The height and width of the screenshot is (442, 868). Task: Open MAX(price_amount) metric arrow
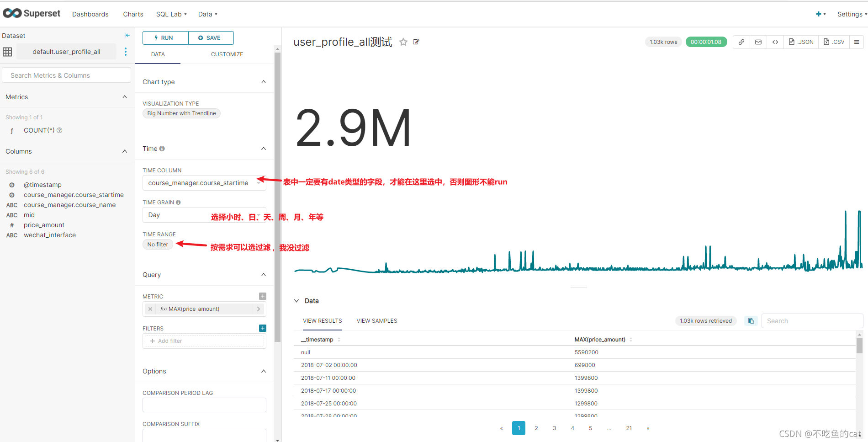click(x=259, y=309)
